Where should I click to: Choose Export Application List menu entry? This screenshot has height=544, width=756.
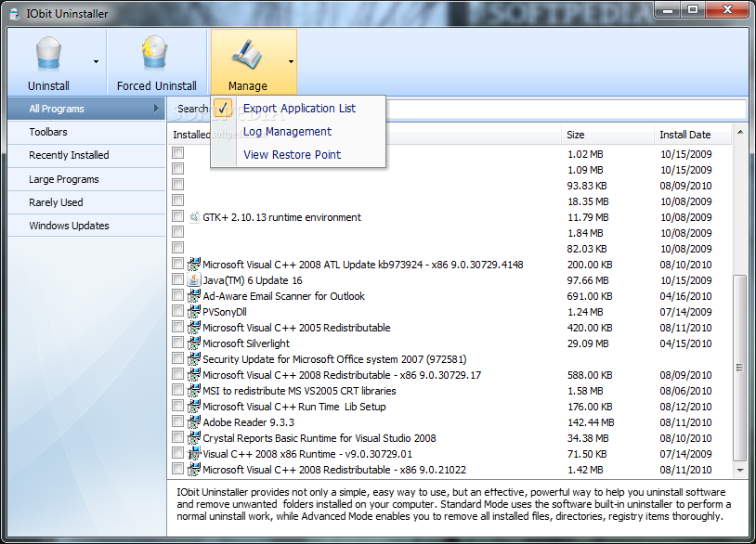coord(299,109)
